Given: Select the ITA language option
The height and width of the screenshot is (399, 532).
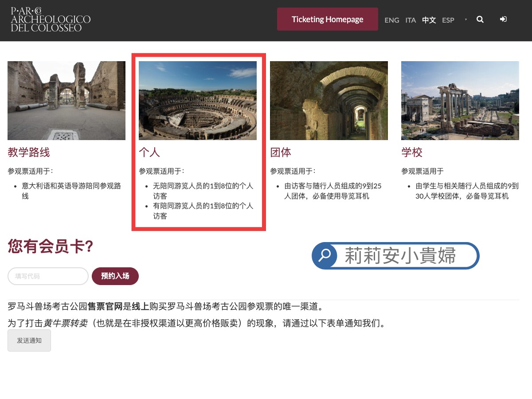Looking at the screenshot, I should [x=410, y=20].
